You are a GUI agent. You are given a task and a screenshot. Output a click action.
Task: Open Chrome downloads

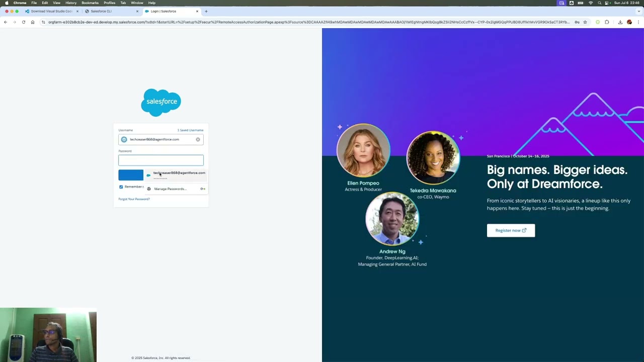[620, 22]
